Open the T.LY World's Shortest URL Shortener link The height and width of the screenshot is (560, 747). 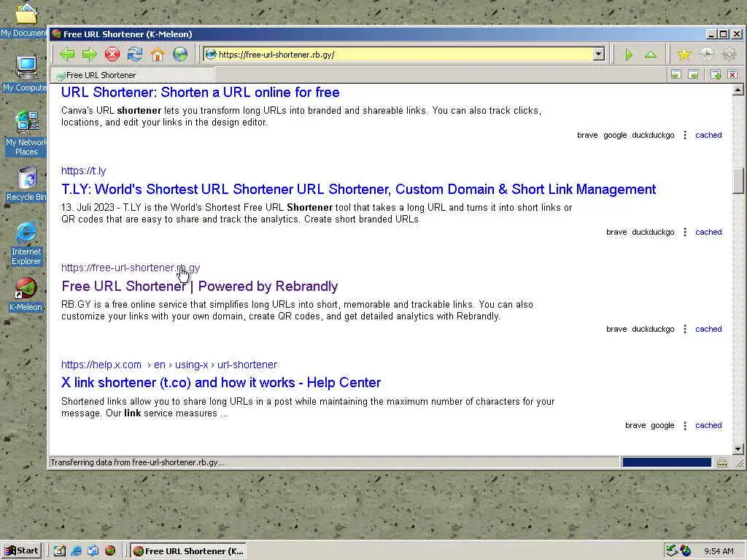pos(359,189)
